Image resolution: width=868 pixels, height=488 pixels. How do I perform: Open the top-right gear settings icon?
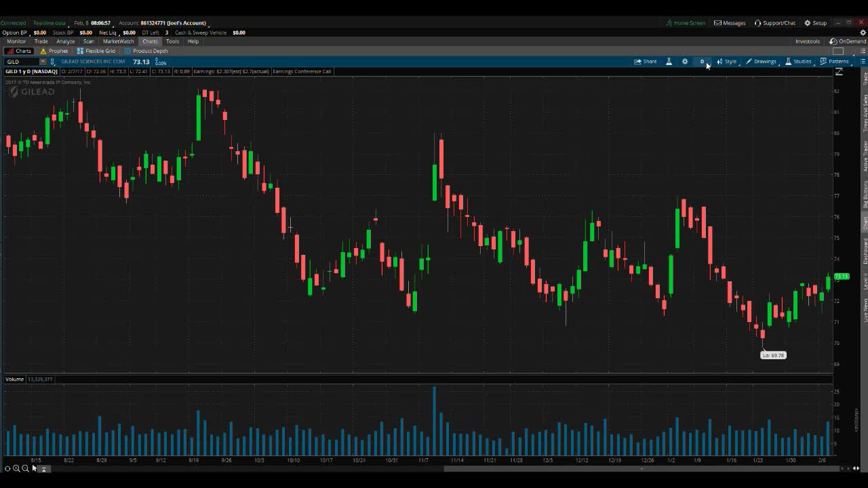pyautogui.click(x=863, y=32)
